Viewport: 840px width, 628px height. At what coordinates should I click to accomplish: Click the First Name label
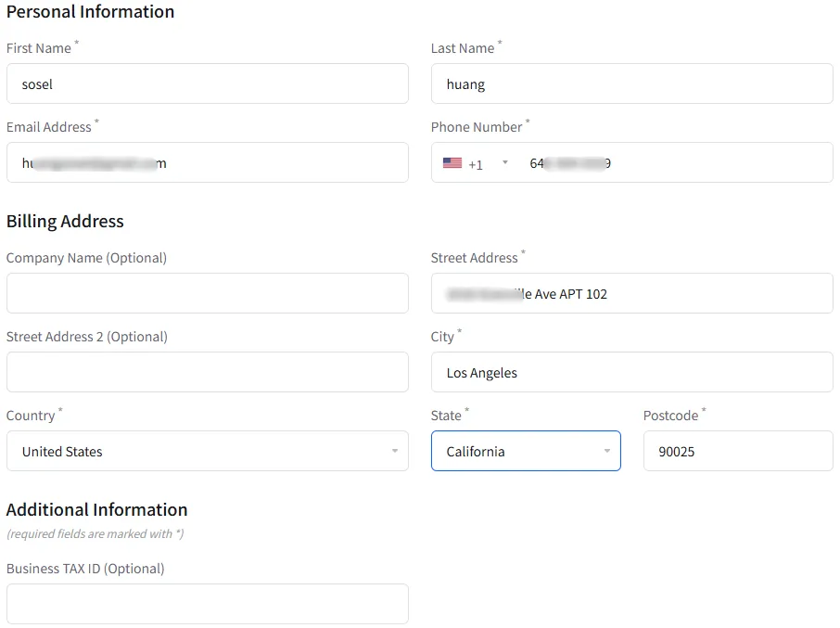click(39, 48)
